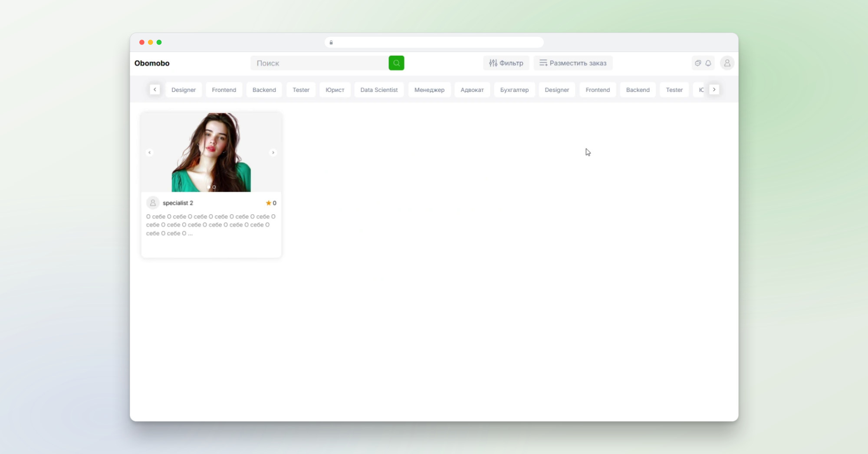
Task: Show next photo in specialist 2 card
Action: point(273,153)
